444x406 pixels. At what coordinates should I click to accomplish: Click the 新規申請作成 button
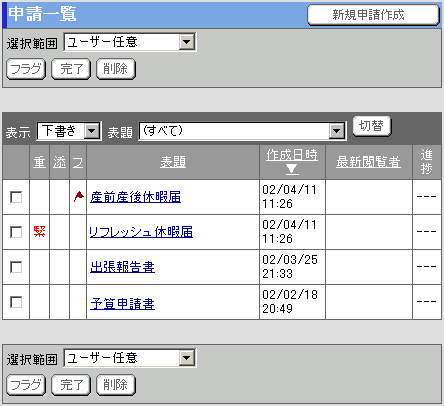[x=373, y=15]
